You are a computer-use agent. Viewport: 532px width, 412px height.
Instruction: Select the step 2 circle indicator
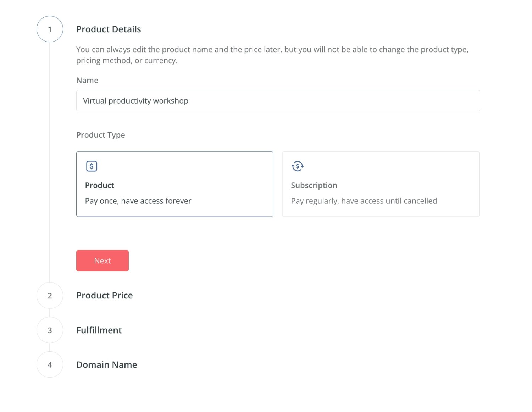click(50, 296)
